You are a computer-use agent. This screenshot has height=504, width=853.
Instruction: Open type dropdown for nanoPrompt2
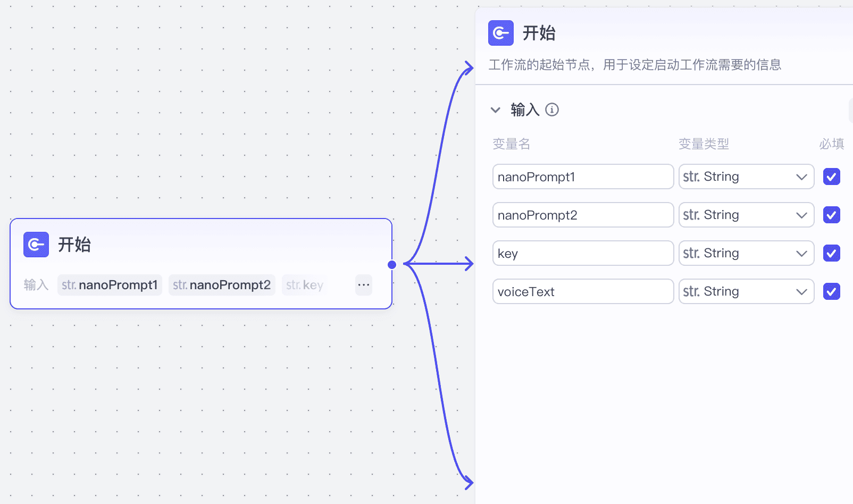coord(746,215)
